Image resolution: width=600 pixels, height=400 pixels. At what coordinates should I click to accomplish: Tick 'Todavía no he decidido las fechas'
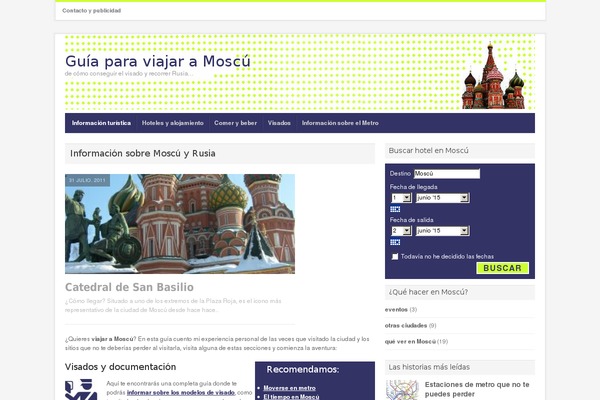click(x=395, y=256)
